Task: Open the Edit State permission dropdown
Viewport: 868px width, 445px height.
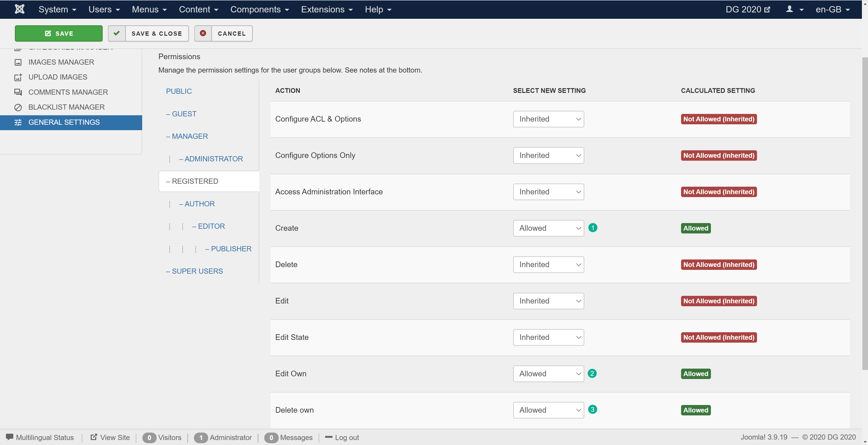Action: [x=548, y=337]
